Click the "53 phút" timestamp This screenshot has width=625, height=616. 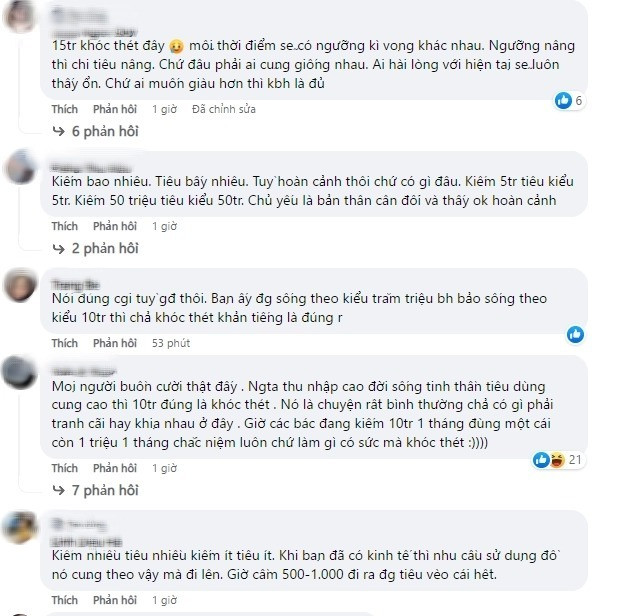(170, 343)
